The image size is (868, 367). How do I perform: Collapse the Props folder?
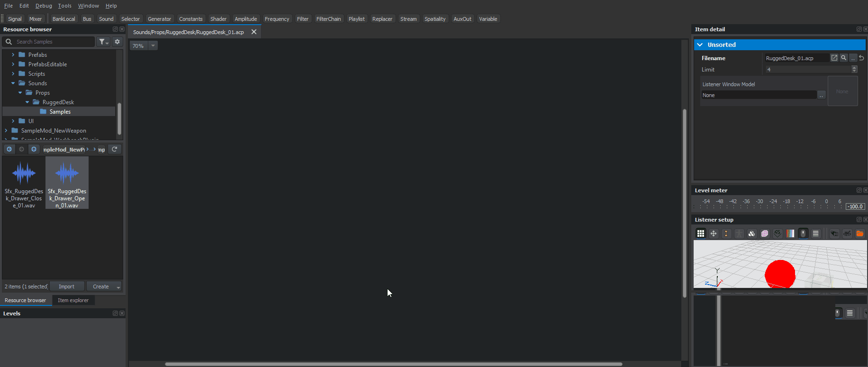coord(20,93)
